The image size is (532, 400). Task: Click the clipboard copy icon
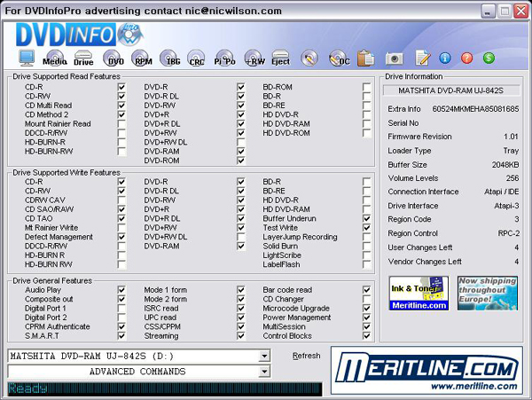[365, 58]
